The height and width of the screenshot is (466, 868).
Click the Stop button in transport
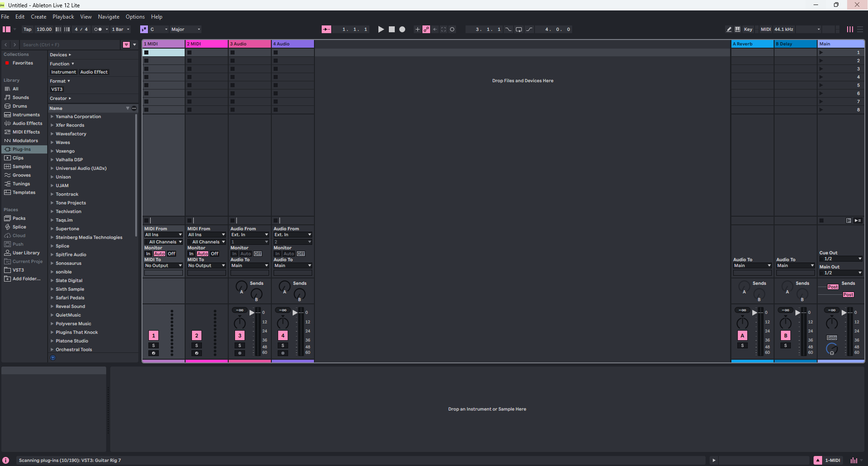[x=392, y=29]
